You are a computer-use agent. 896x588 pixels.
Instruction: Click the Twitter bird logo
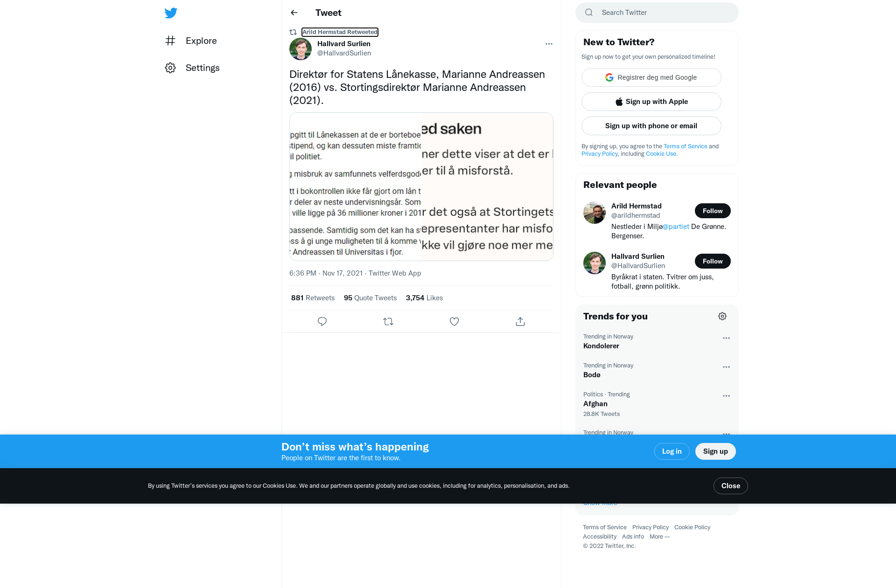coord(171,13)
